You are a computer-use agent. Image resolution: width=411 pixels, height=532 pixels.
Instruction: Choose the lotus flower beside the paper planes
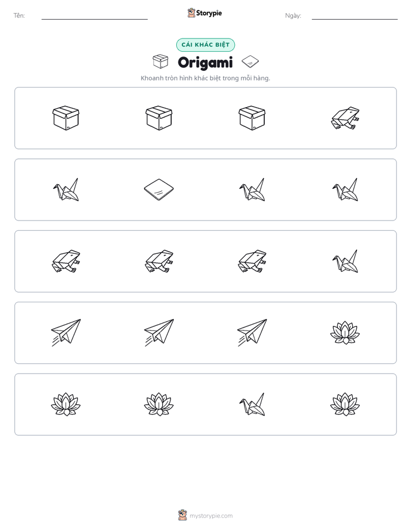(x=345, y=333)
